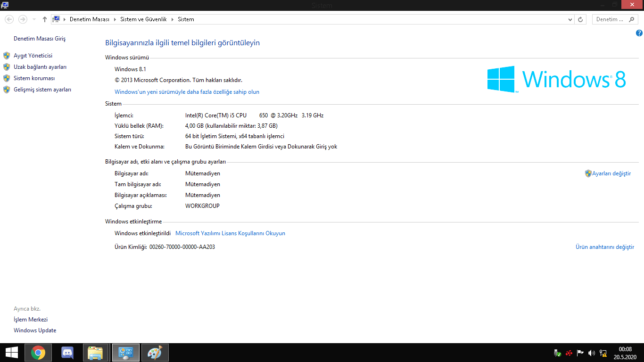The image size is (644, 362).
Task: Open Windows Update link
Action: tap(35, 330)
